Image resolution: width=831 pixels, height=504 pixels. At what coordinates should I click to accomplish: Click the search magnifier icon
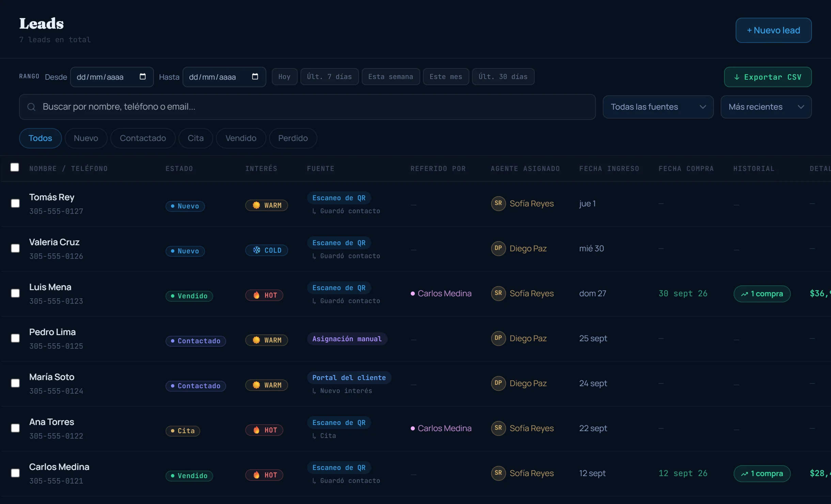tap(31, 107)
